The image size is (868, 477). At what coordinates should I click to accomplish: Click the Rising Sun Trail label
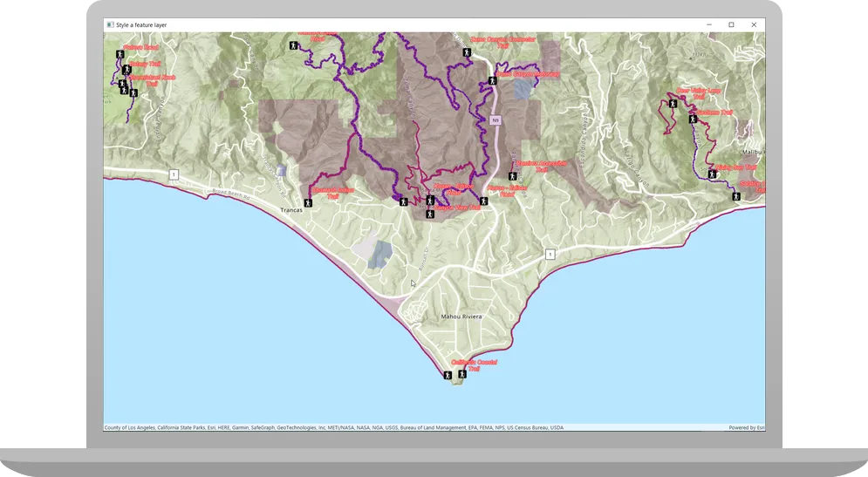tap(735, 167)
